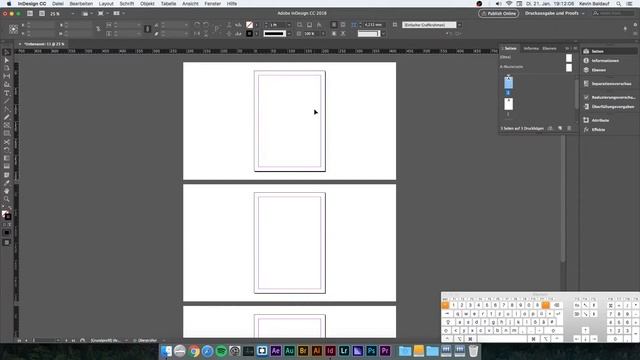The width and height of the screenshot is (640, 360).
Task: Open arrange documents dropdown
Action: (x=119, y=13)
